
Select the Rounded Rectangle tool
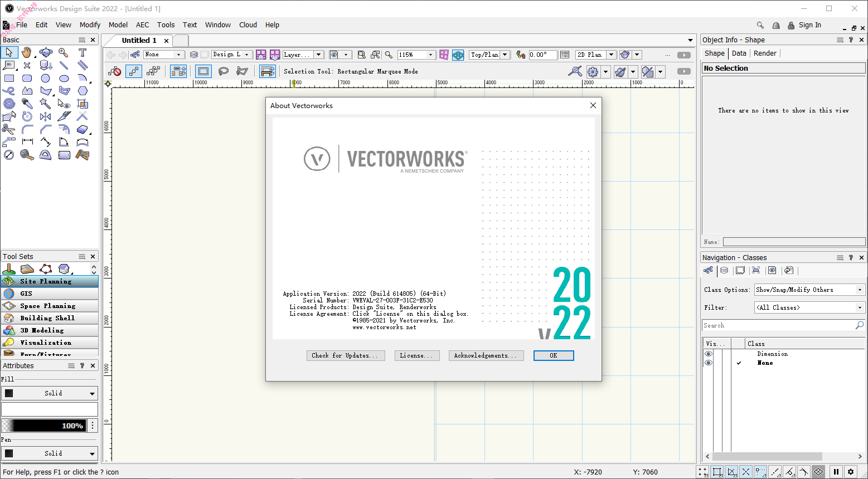(27, 79)
